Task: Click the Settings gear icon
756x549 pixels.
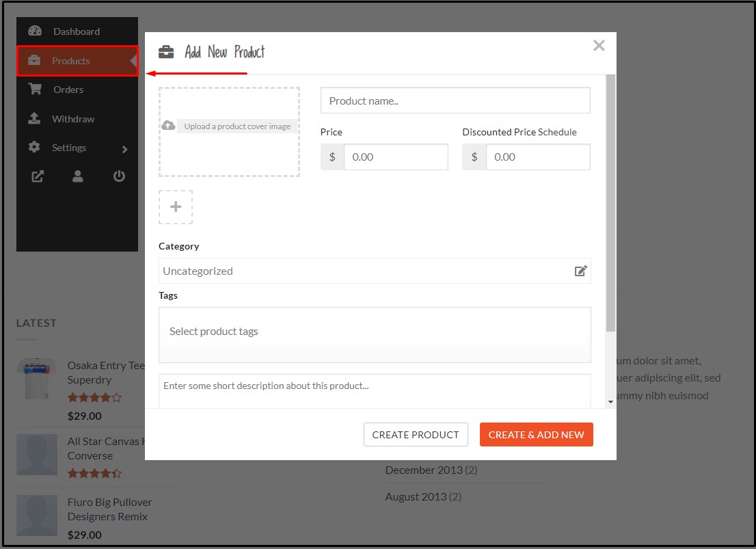Action: tap(34, 147)
